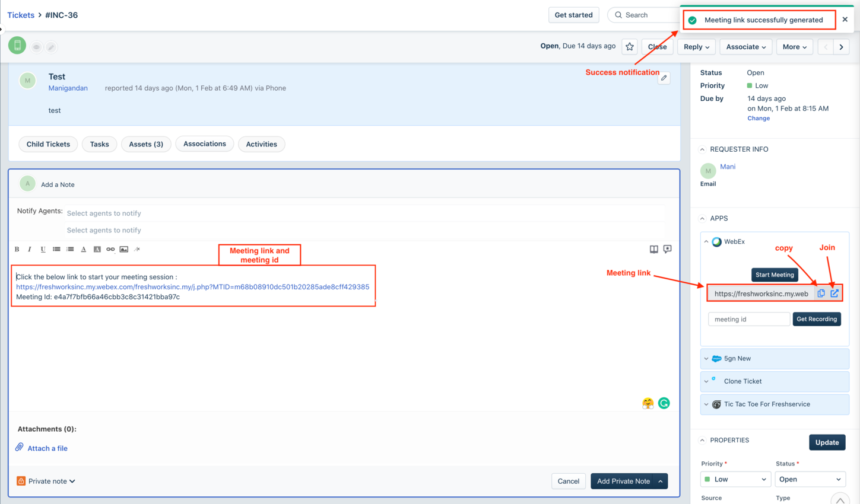This screenshot has height=504, width=860.
Task: Expand Add Private Note split arrow
Action: [661, 481]
